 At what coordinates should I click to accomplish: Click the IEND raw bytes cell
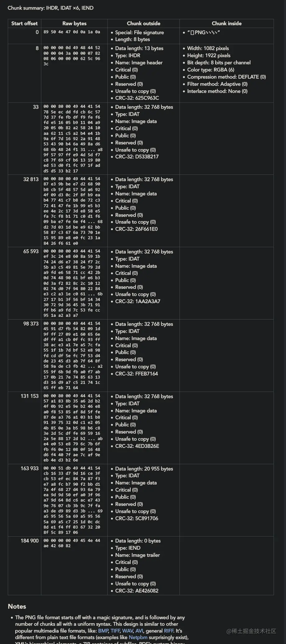tap(72, 543)
